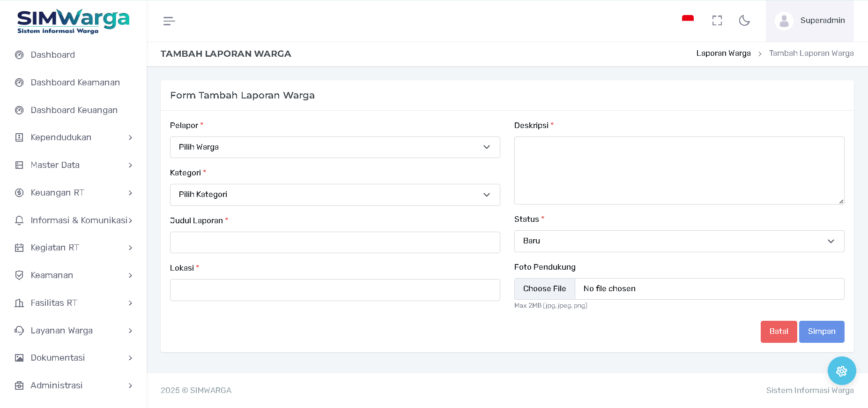This screenshot has width=868, height=408.
Task: Toggle dark mode with the moon icon
Action: click(x=744, y=21)
